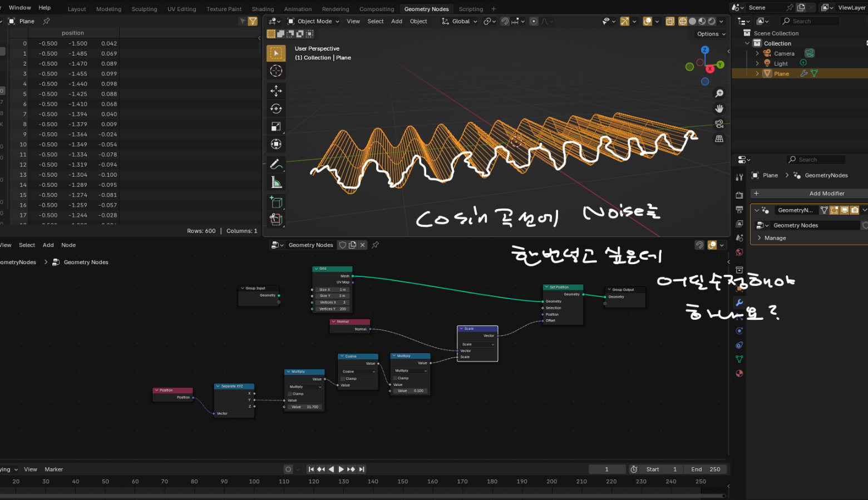The image size is (868, 500).
Task: Select the Scale tool in viewport toolbar
Action: pyautogui.click(x=276, y=126)
